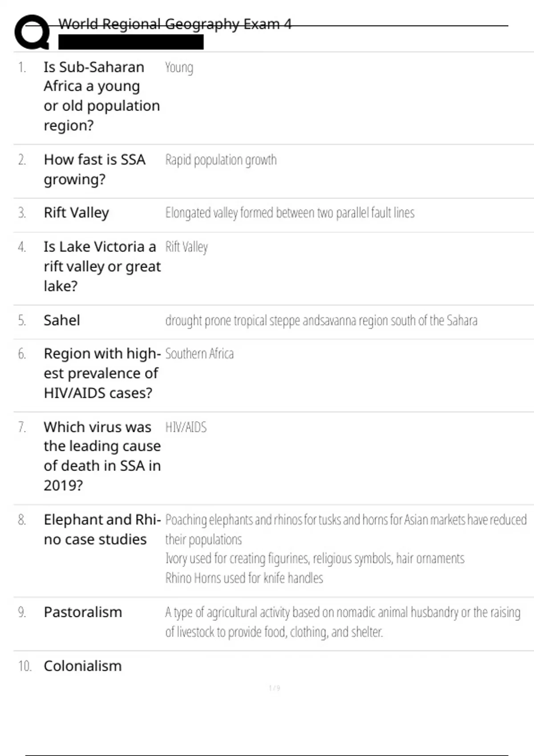Click the term "Sahel"

click(62, 320)
